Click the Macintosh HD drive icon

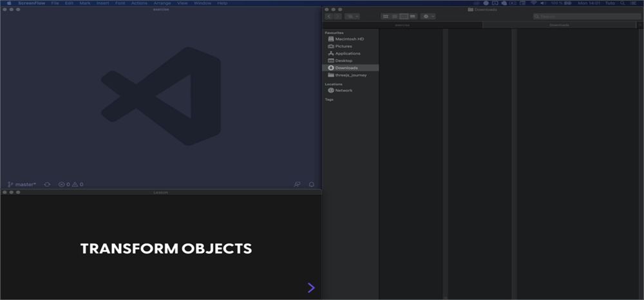(331, 39)
